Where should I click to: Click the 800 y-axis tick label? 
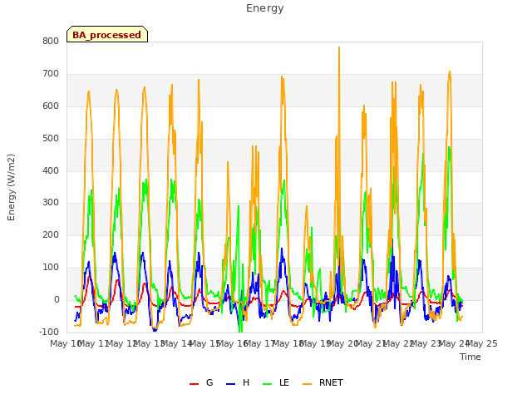51,42
